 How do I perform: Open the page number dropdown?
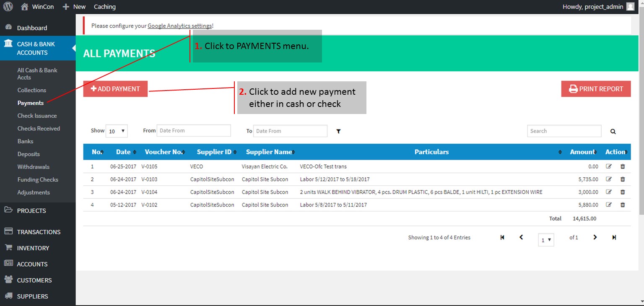pos(546,240)
